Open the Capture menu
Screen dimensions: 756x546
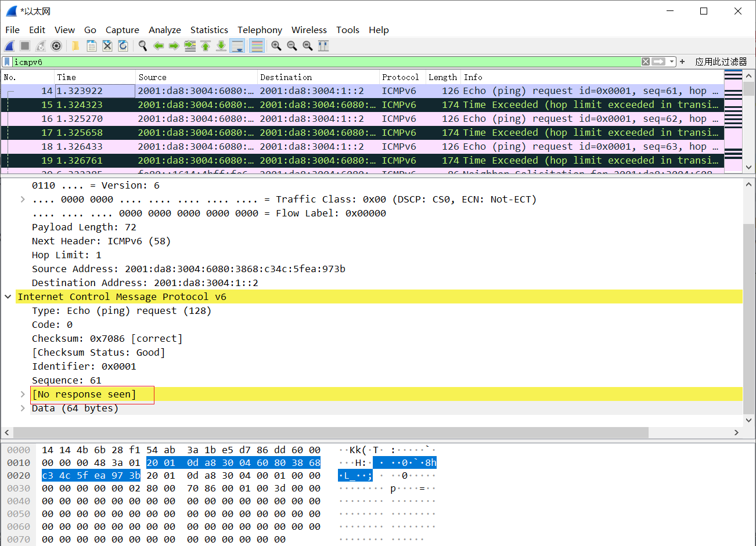[122, 30]
